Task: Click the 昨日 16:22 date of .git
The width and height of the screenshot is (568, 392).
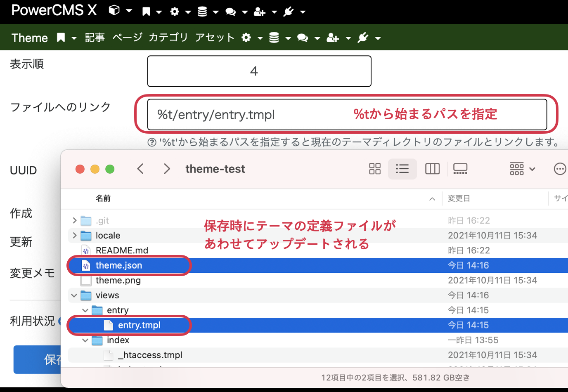Action: (x=469, y=221)
